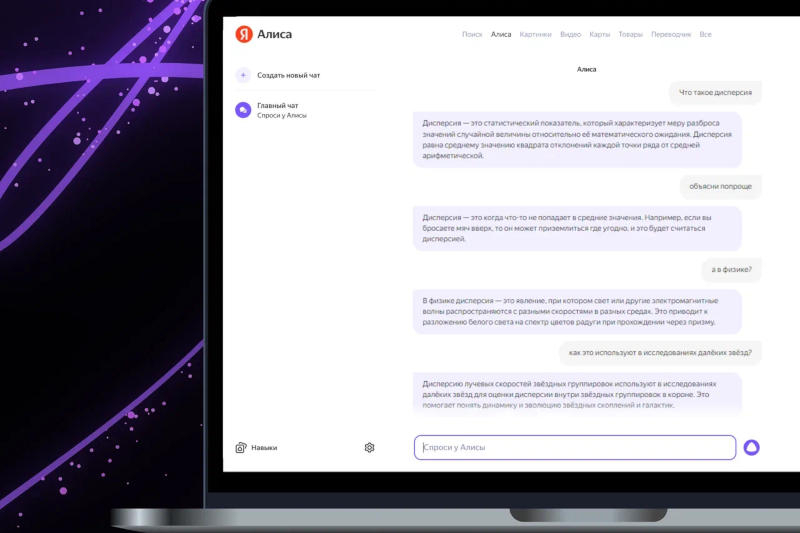The height and width of the screenshot is (533, 800).
Task: Click the reply starting 'Дисперсия — это когда'
Action: (x=577, y=229)
